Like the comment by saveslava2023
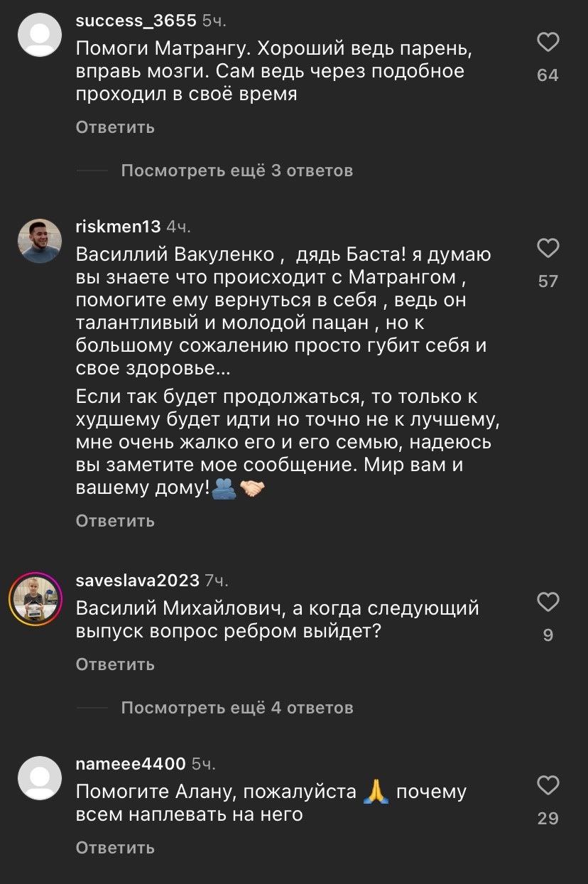Image resolution: width=588 pixels, height=884 pixels. [547, 602]
